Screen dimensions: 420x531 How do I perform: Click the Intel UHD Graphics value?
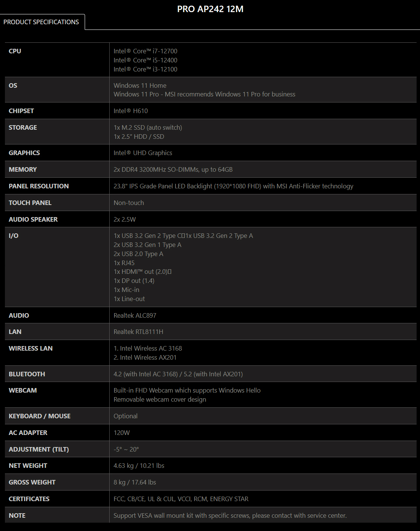[143, 153]
